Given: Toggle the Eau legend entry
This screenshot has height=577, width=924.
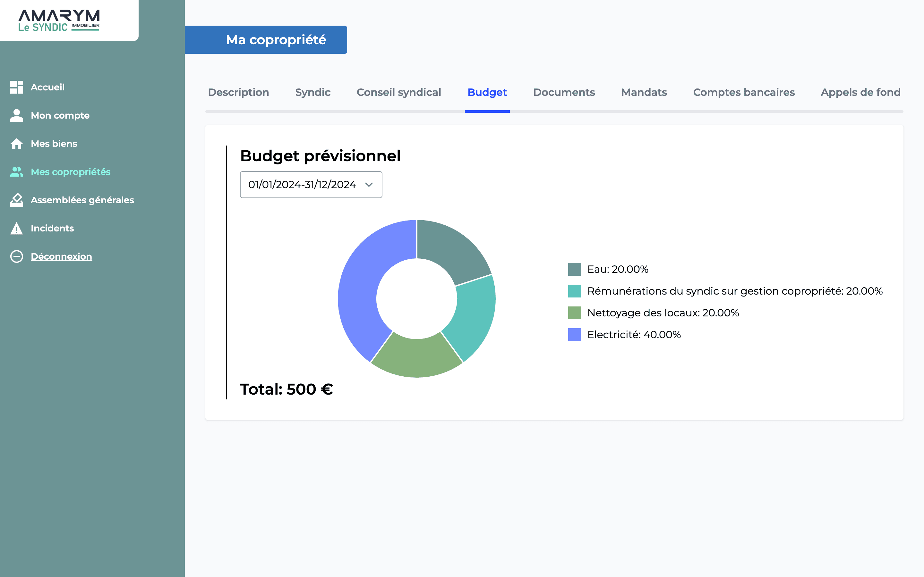Looking at the screenshot, I should (x=617, y=269).
